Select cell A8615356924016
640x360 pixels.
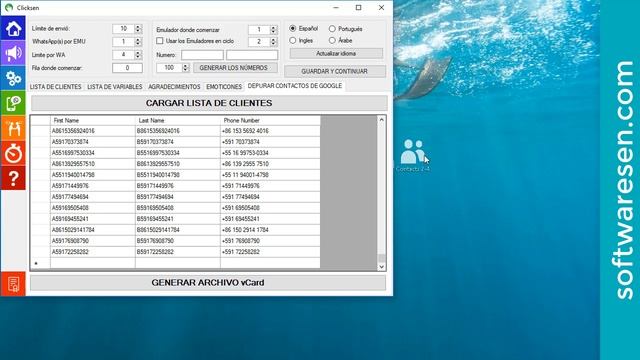pos(93,131)
